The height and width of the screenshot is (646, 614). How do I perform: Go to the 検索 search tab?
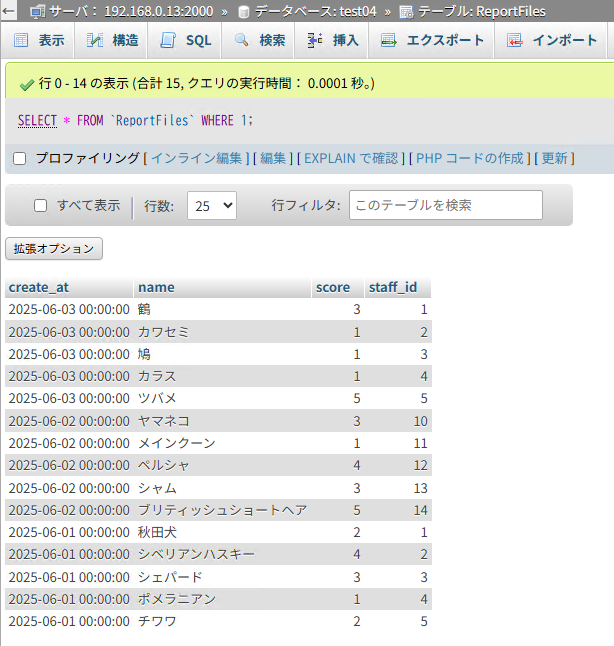258,40
